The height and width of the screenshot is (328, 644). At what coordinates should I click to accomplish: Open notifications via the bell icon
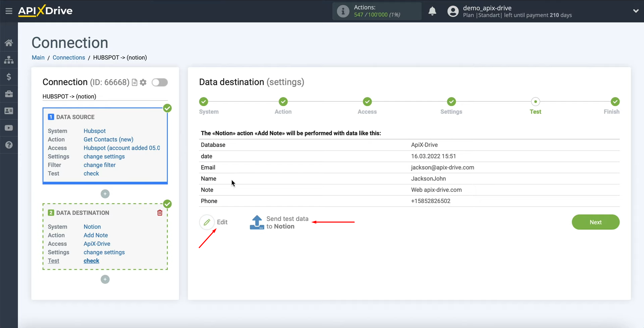432,11
